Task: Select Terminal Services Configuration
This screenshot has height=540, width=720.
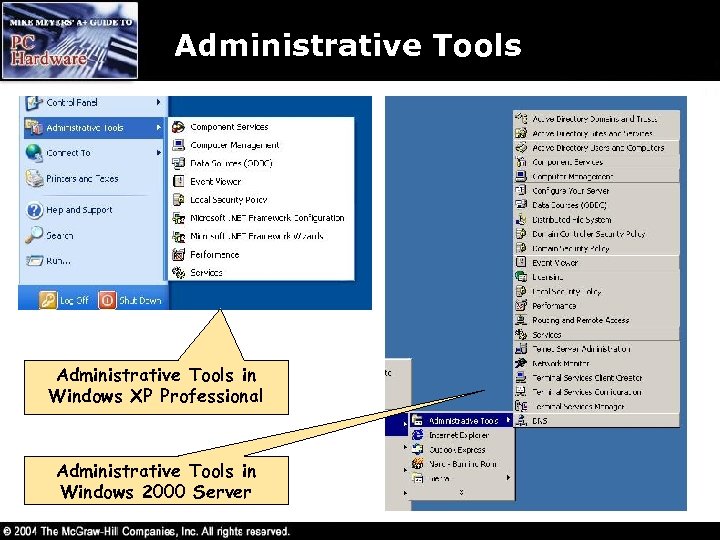Action: click(x=596, y=392)
